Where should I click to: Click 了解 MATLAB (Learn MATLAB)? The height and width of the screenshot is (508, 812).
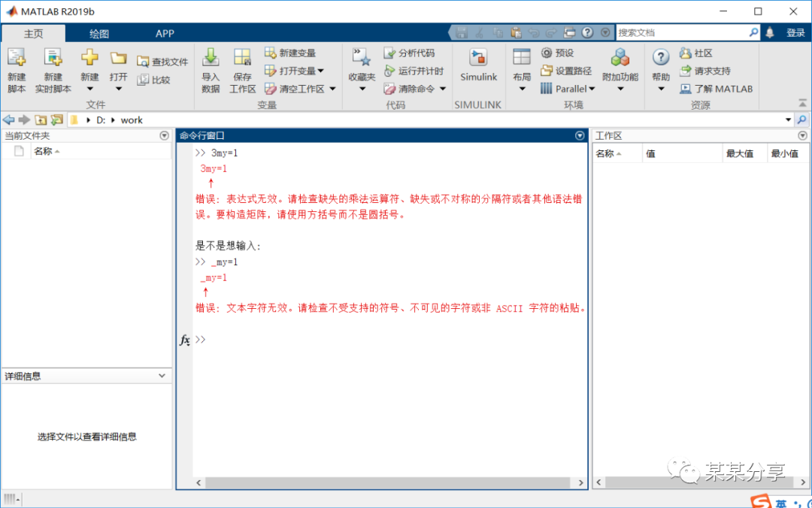point(717,89)
